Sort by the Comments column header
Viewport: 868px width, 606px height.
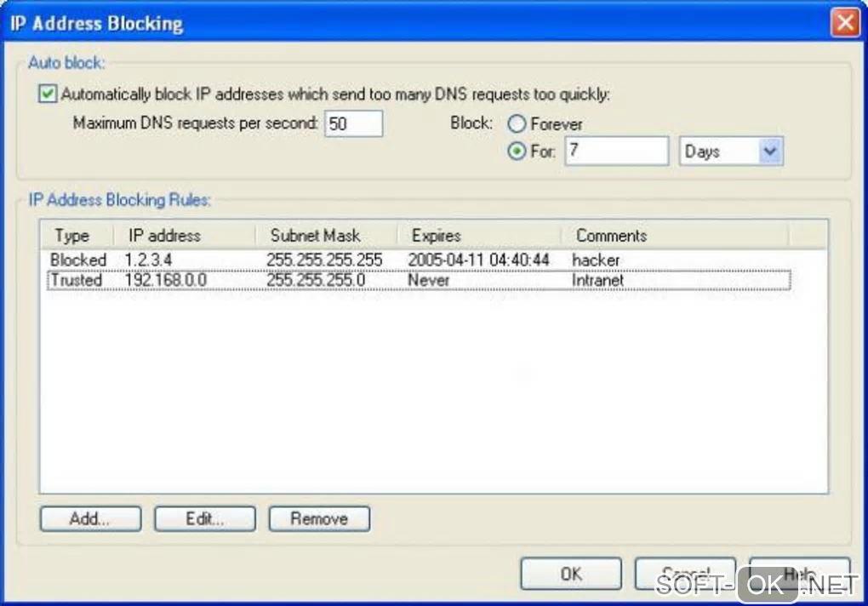pyautogui.click(x=675, y=236)
